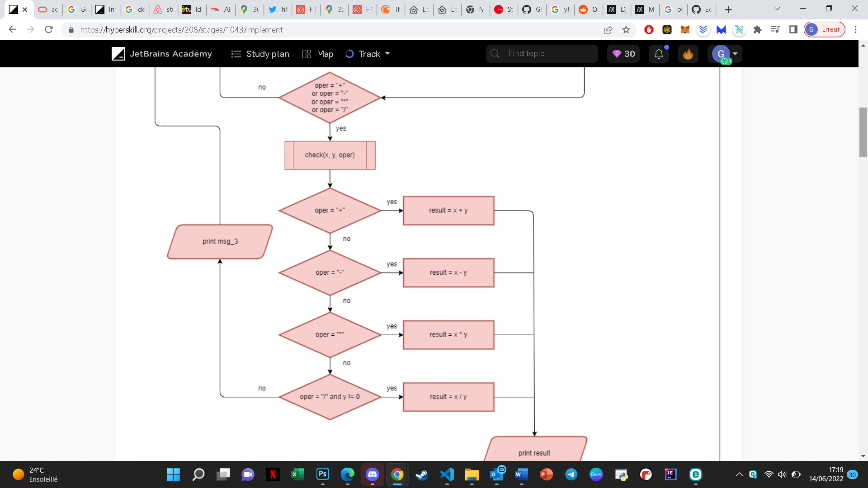
Task: Open Steam from the taskbar
Action: click(x=422, y=474)
